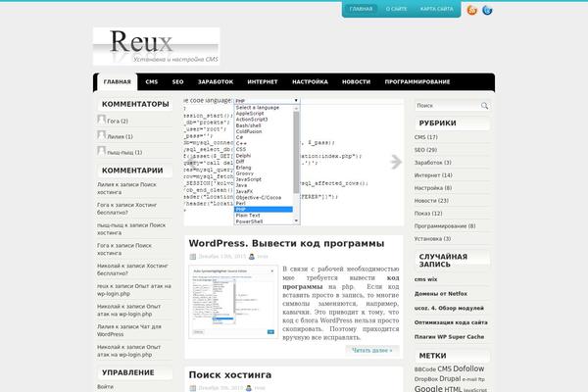588x392 pixels.
Task: Click scroll down arrow of language list
Action: (296, 220)
